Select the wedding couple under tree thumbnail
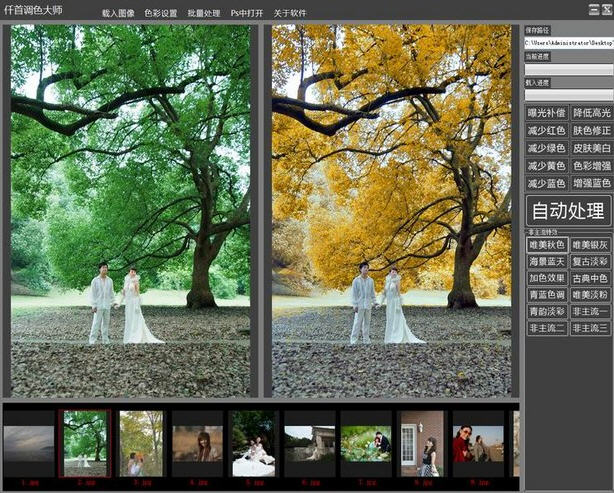The width and height of the screenshot is (614, 493). click(85, 441)
